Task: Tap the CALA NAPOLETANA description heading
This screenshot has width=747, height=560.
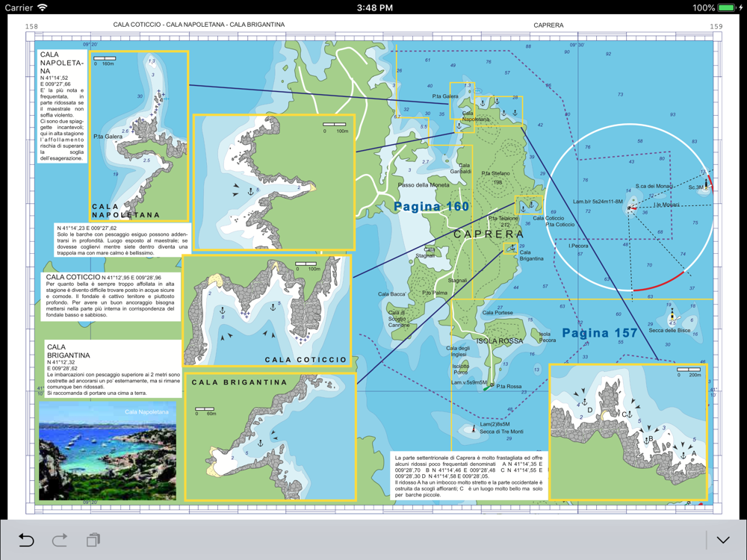Action: pos(61,63)
